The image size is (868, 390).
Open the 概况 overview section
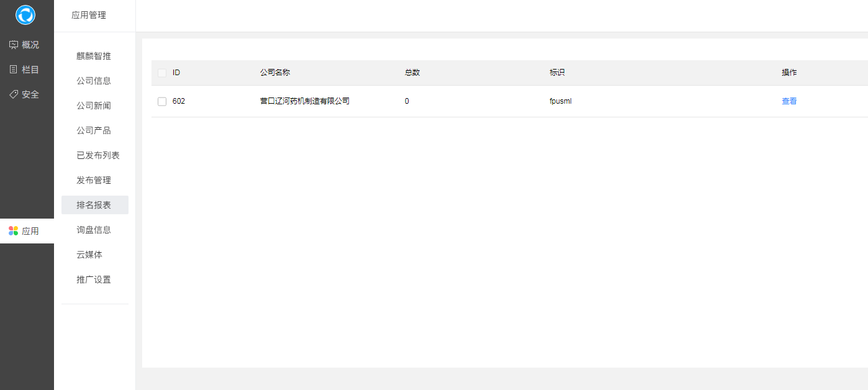27,45
